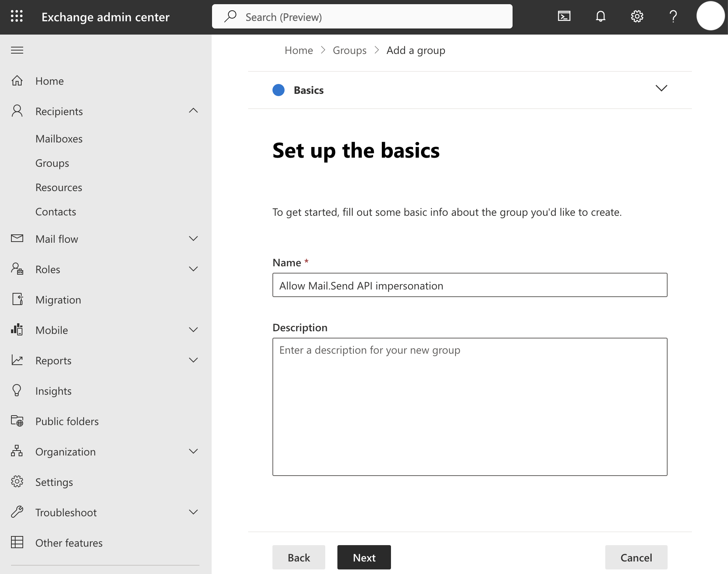728x574 pixels.
Task: Open the app launcher waffle icon
Action: coord(17,17)
